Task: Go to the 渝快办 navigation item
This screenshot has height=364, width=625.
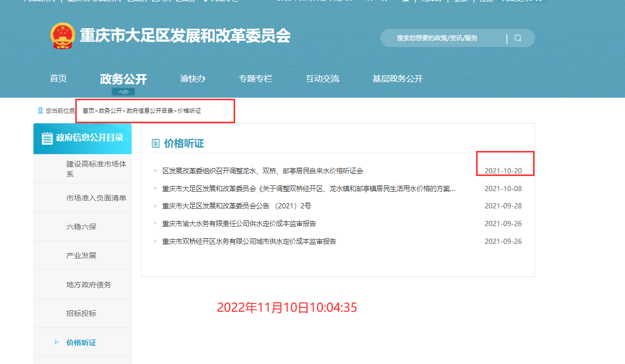Action: (192, 79)
